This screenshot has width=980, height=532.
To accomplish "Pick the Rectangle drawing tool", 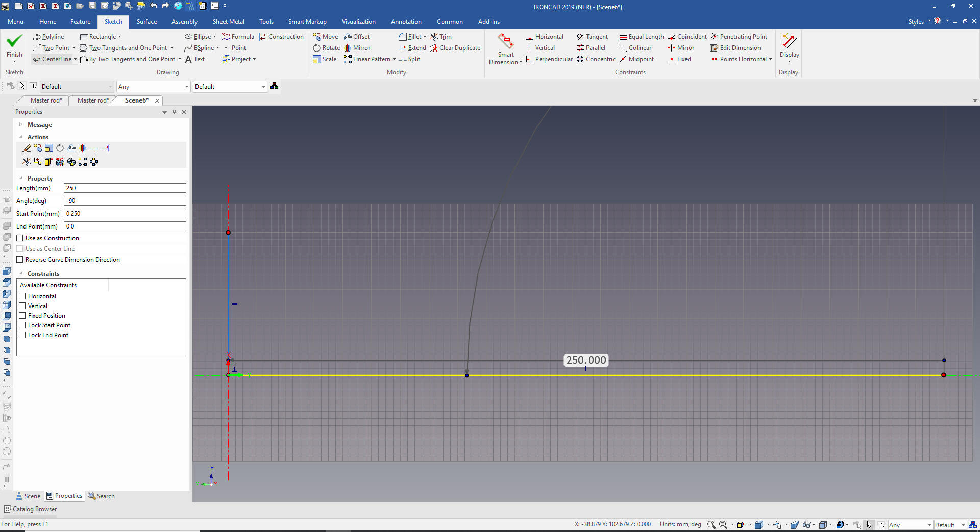I will tap(98, 37).
